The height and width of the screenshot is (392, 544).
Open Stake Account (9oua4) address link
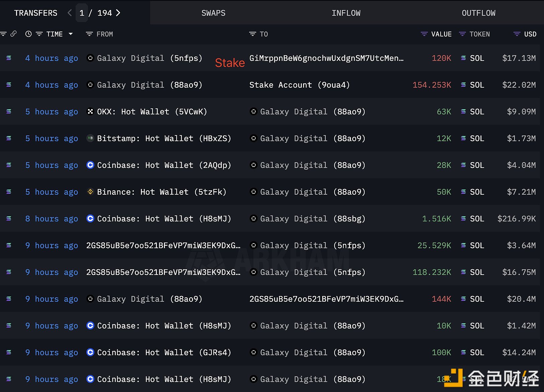pyautogui.click(x=299, y=85)
